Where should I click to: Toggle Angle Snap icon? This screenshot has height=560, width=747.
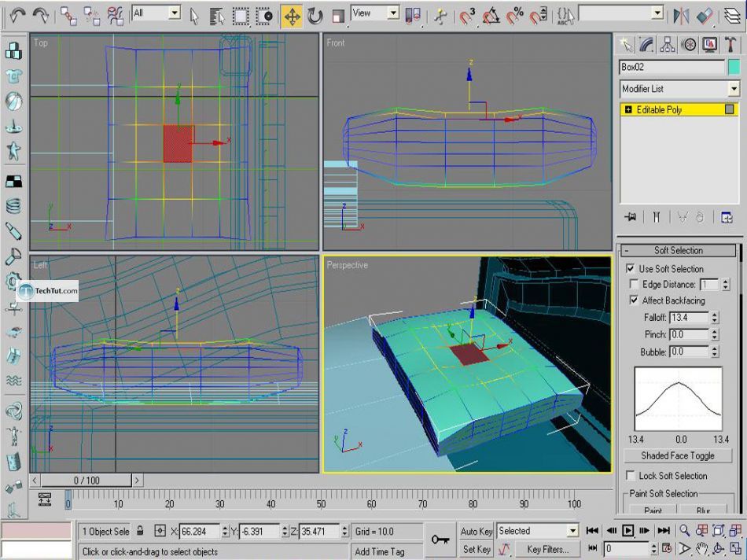(x=491, y=17)
